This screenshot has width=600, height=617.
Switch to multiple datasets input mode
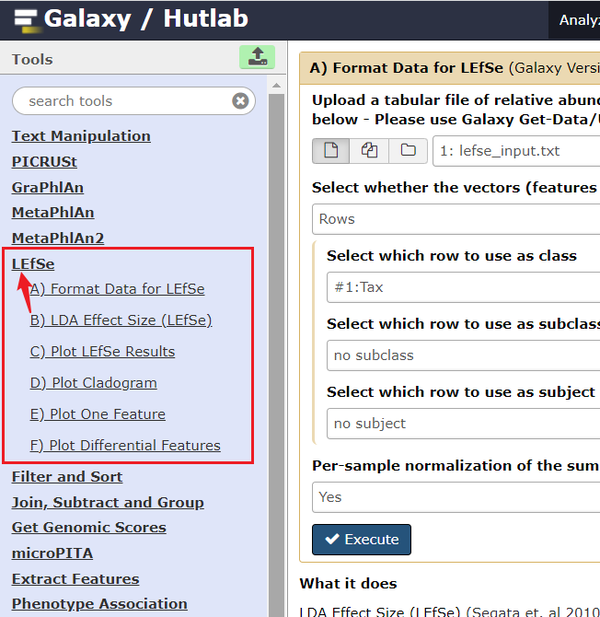point(370,151)
